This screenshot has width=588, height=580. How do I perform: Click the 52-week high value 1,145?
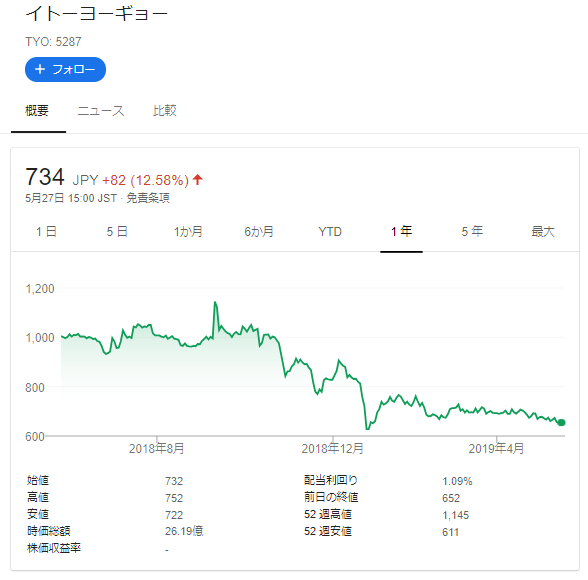(x=455, y=515)
